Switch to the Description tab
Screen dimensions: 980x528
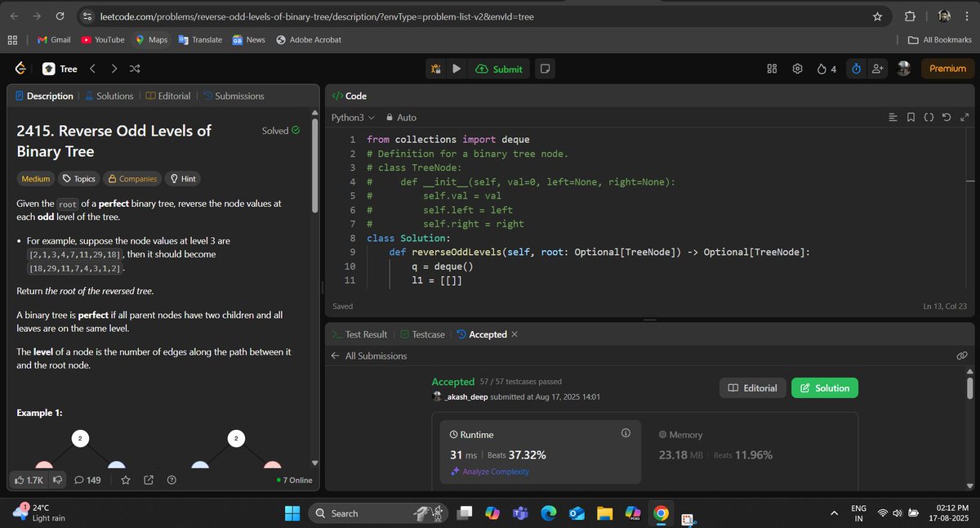point(44,96)
